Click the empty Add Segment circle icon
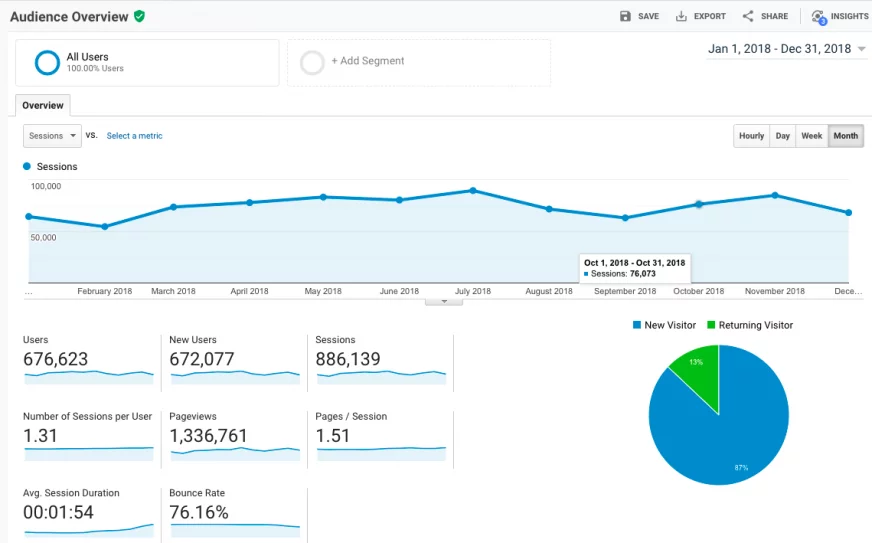872x543 pixels. click(x=312, y=63)
